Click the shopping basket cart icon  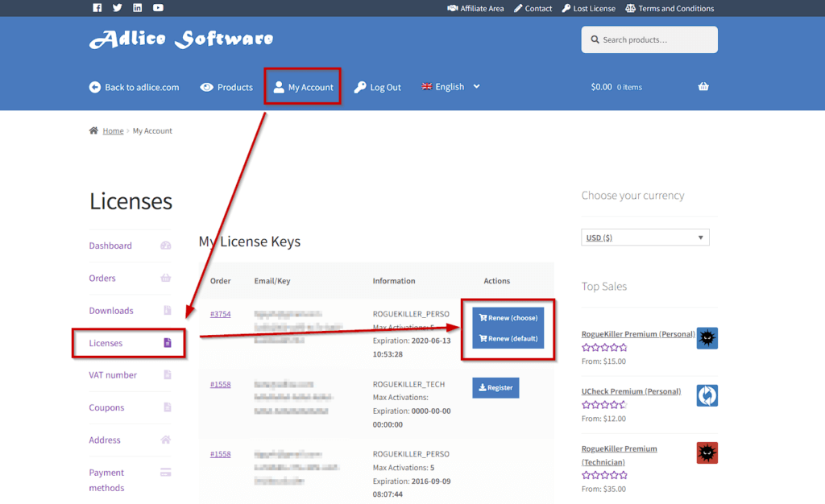[703, 87]
